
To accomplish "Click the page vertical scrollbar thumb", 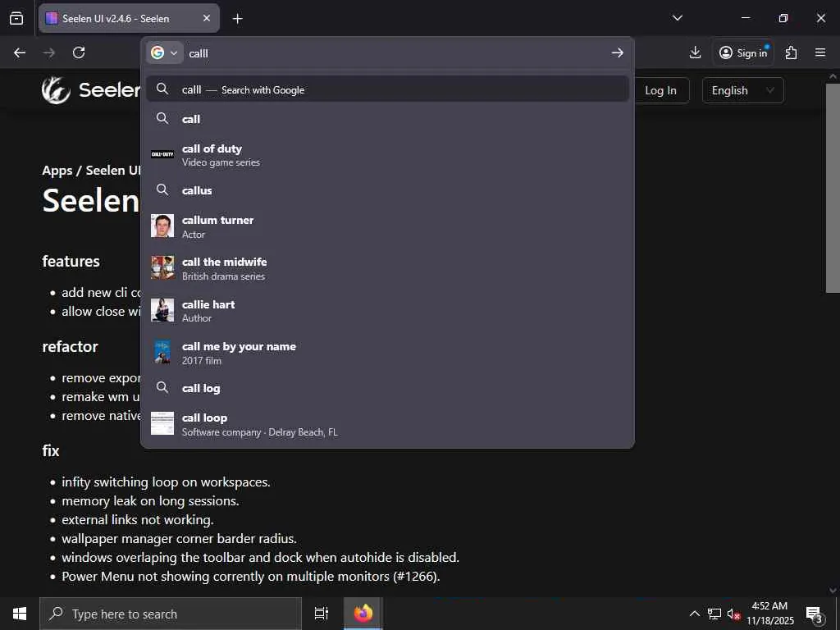I will click(833, 188).
